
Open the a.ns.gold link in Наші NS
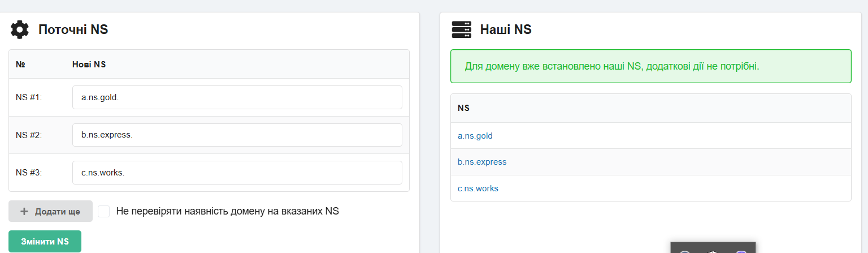475,136
